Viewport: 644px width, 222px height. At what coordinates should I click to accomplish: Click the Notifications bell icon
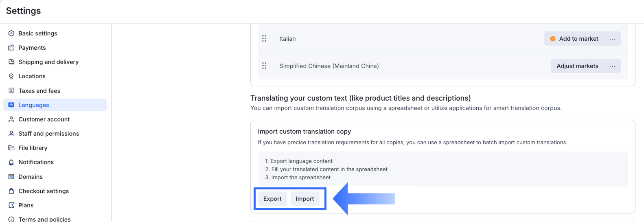click(x=11, y=162)
